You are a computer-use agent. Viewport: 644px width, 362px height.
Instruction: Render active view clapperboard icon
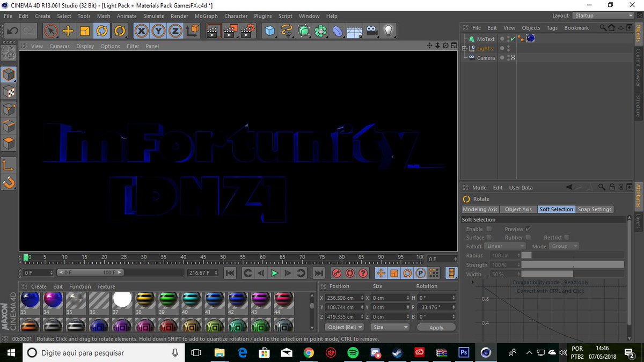pos(214,31)
